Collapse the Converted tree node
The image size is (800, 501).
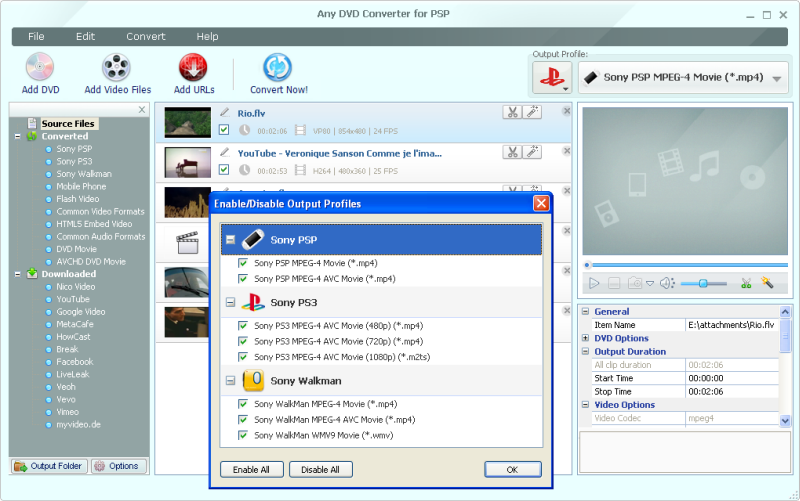click(x=17, y=136)
